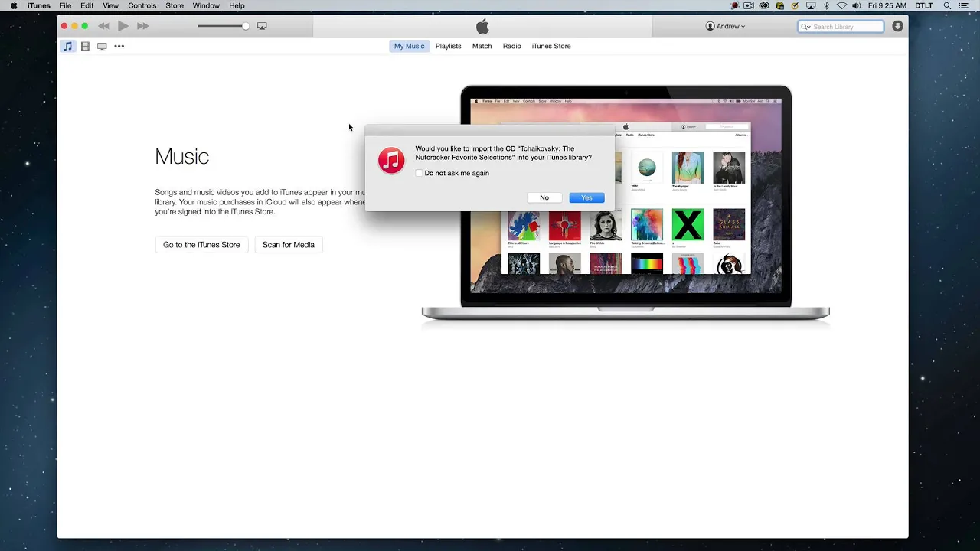Viewport: 980px width, 551px height.
Task: Open Bluetooth status menu
Action: [x=826, y=5]
